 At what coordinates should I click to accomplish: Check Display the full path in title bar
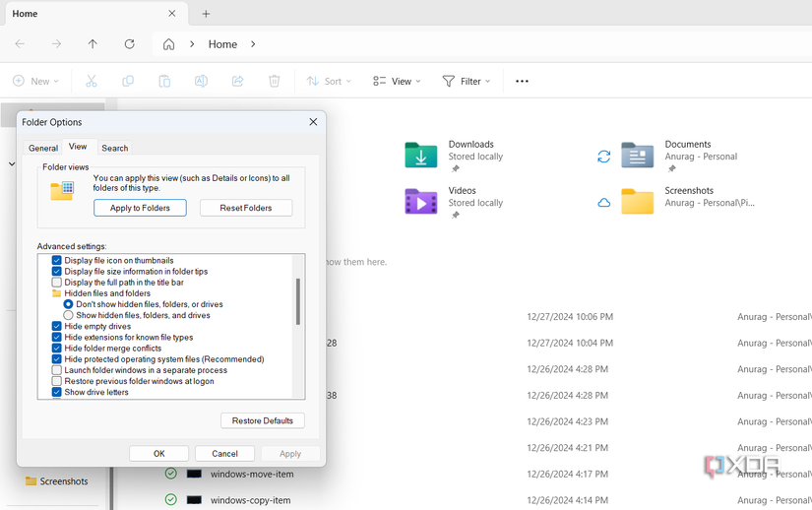[57, 283]
